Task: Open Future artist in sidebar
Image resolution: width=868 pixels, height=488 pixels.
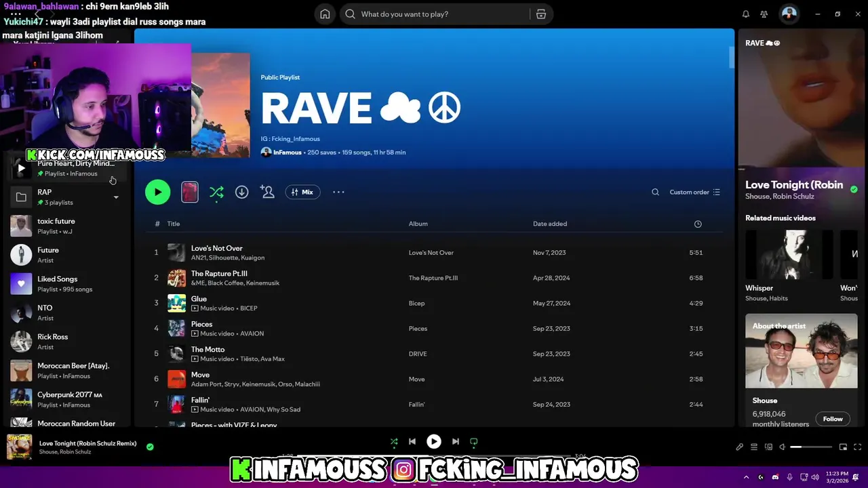Action: tap(66, 255)
